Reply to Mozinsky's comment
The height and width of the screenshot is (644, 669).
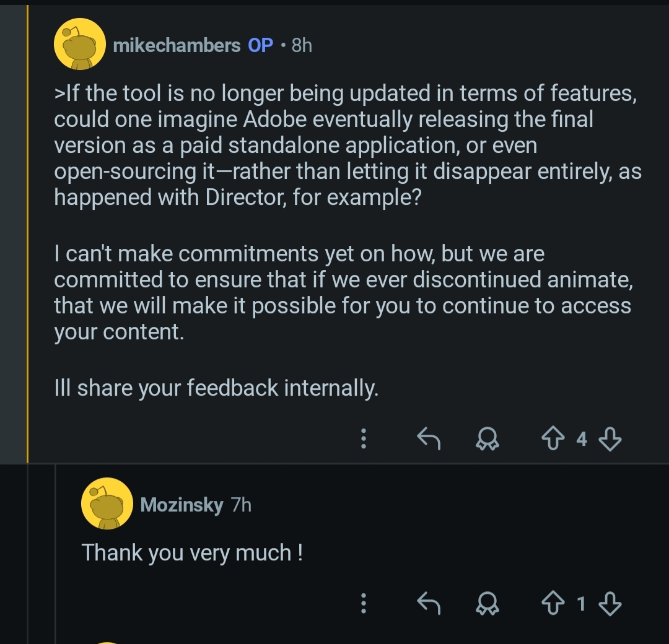(428, 603)
